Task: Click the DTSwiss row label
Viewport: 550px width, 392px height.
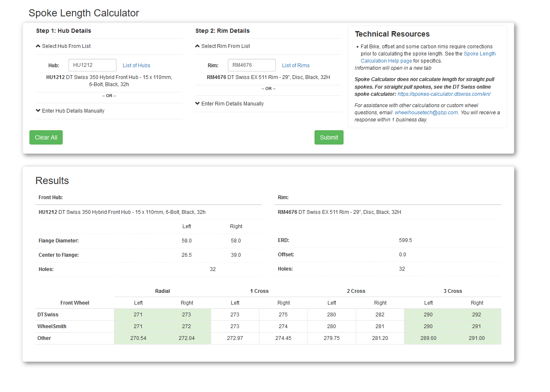Action: click(x=48, y=315)
